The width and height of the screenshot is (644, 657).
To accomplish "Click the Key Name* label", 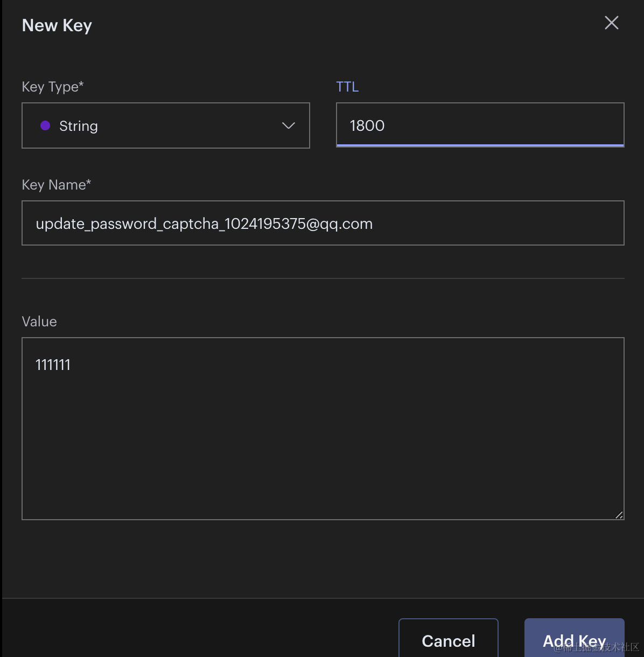I will tap(57, 185).
